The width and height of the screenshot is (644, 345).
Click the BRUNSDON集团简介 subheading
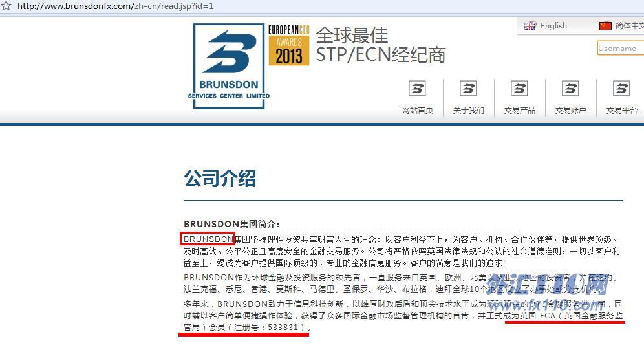231,224
